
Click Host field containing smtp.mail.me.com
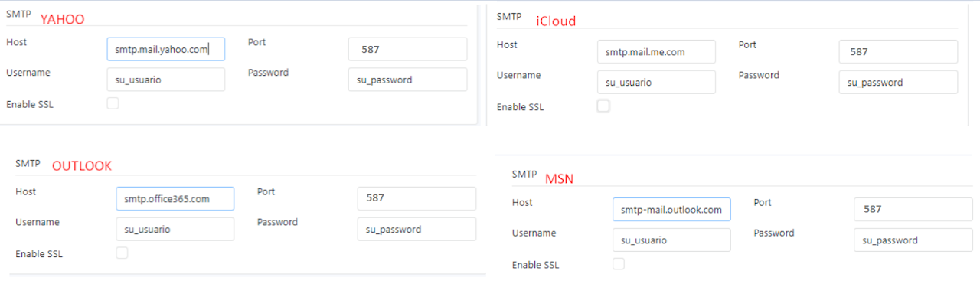[656, 52]
